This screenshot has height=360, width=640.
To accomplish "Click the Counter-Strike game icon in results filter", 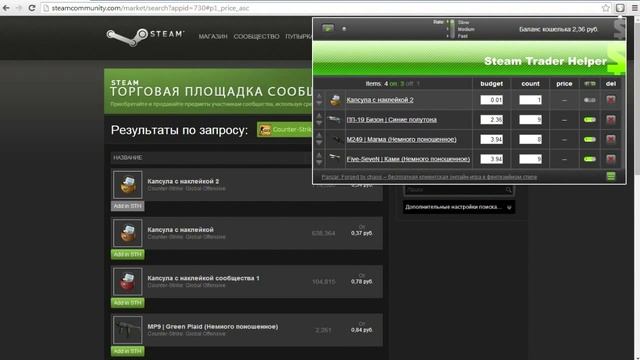I will pos(265,130).
